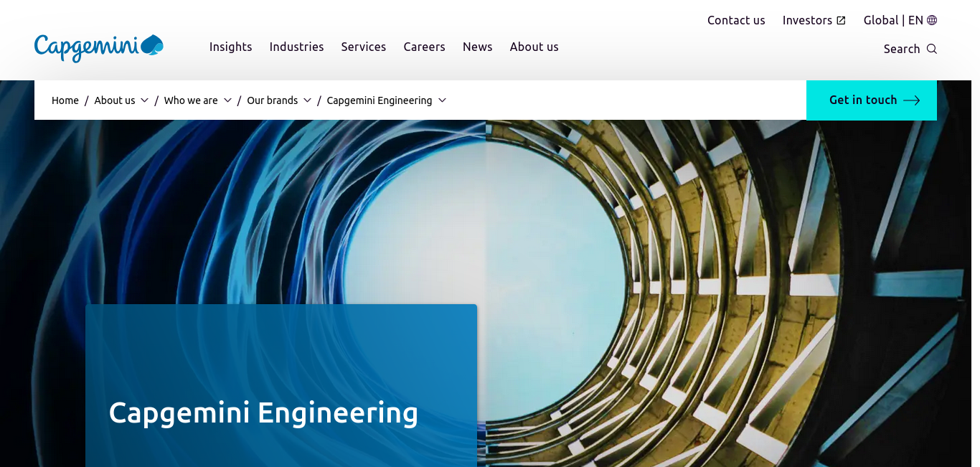The height and width of the screenshot is (467, 980).
Task: Open About us in the main navigation
Action: (534, 47)
